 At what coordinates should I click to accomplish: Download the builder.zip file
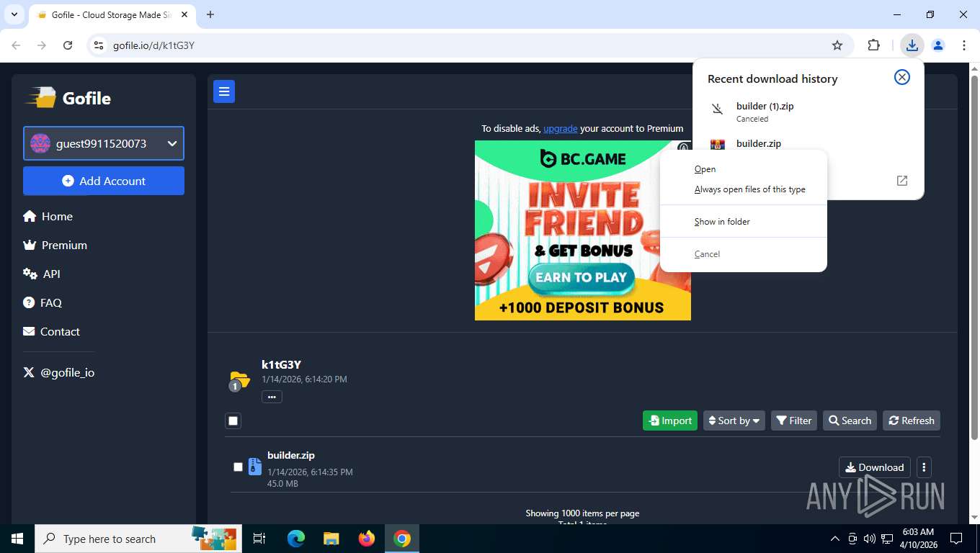point(875,467)
